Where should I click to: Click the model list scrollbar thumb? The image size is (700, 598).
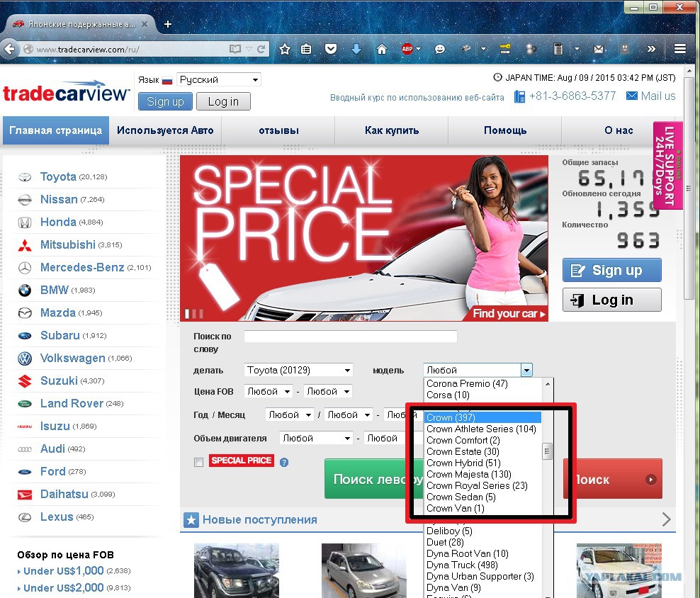pos(547,451)
